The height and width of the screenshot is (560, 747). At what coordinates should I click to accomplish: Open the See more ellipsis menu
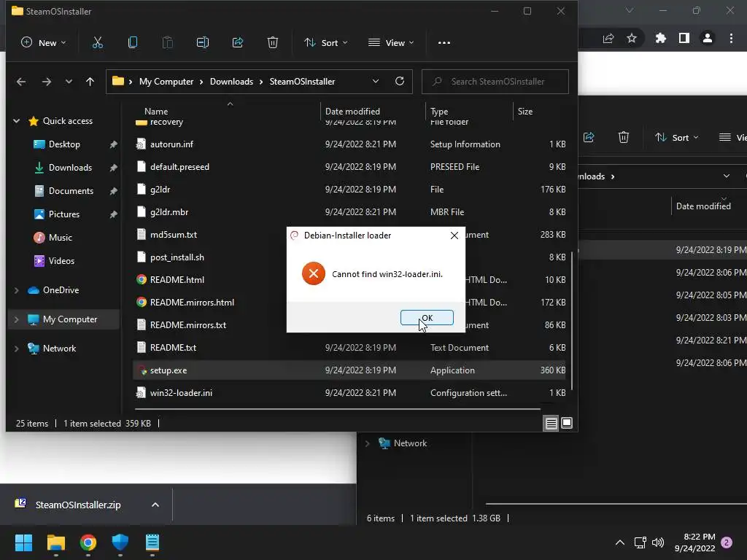444,43
